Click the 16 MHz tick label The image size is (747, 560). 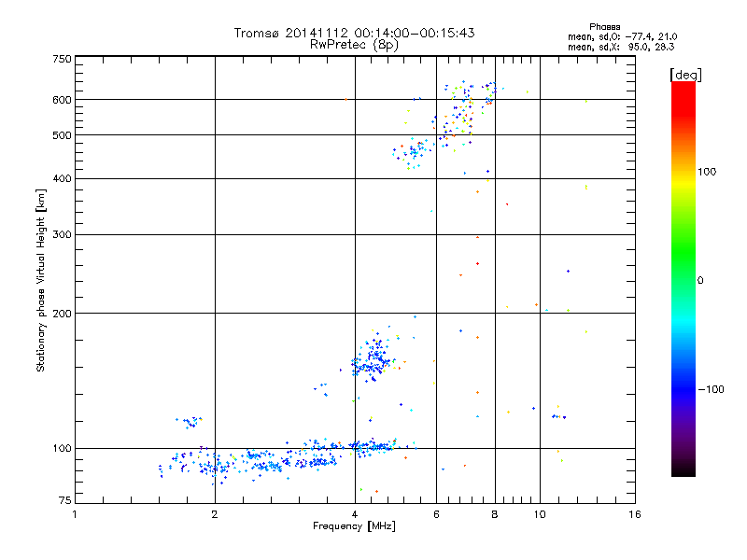point(635,514)
